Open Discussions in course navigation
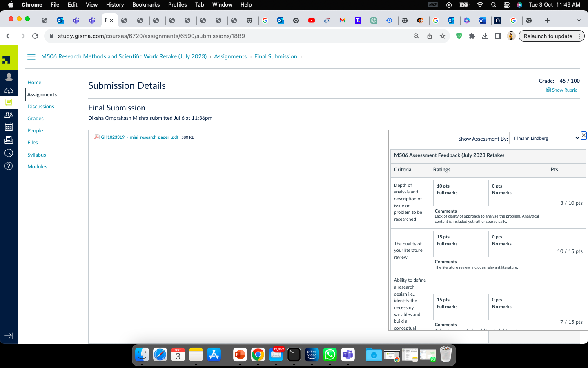The height and width of the screenshot is (368, 588). [41, 107]
